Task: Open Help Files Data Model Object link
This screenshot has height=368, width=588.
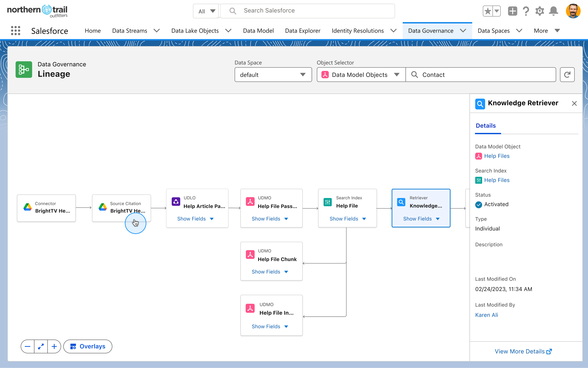Action: 497,156
